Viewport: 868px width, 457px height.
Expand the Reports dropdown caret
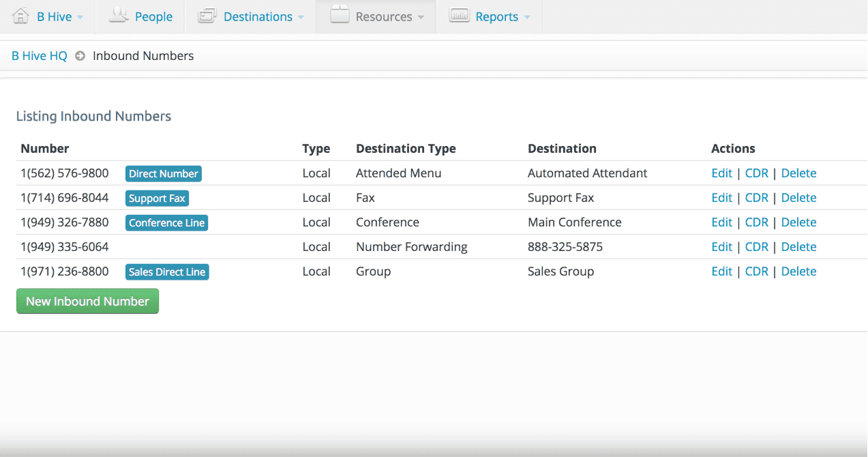[x=527, y=17]
